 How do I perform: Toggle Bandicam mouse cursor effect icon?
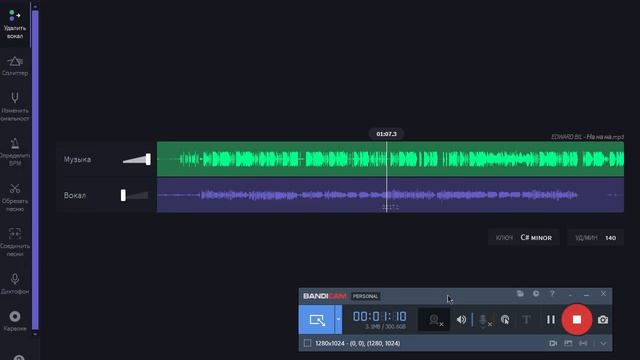point(505,320)
